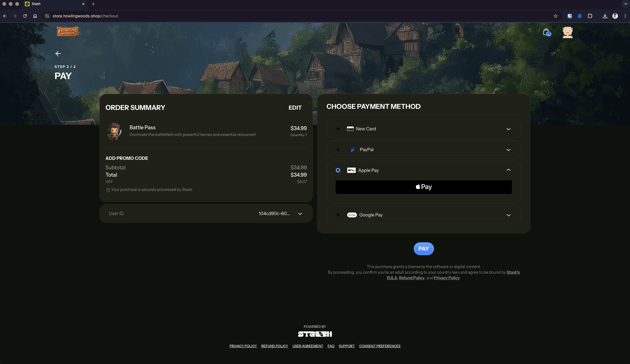Open the FAQ footer link
The image size is (630, 364).
pyautogui.click(x=331, y=346)
